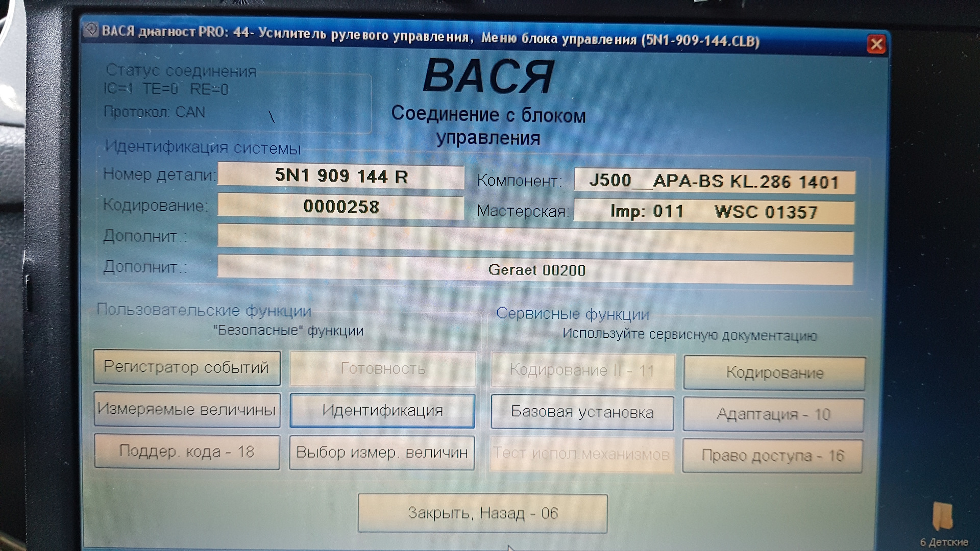Open Регистратор событий fault codes
The width and height of the screenshot is (980, 551).
coord(187,367)
